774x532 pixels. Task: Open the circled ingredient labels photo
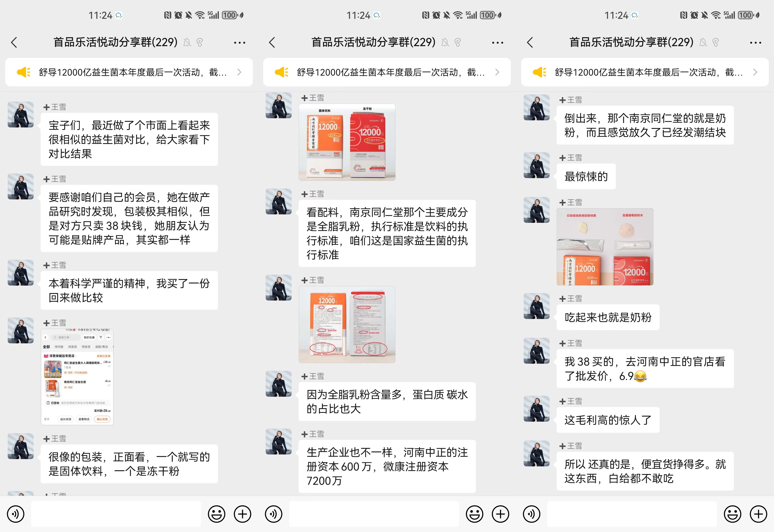(x=347, y=324)
